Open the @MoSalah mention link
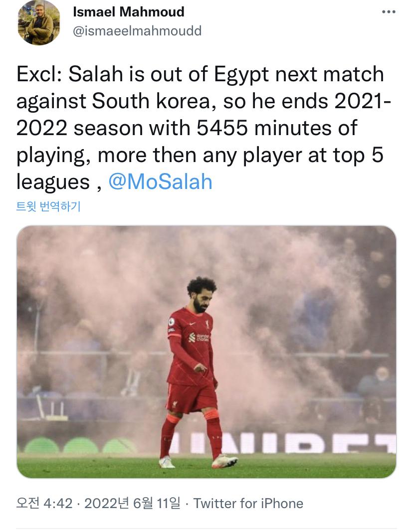The width and height of the screenshot is (413, 532). 160,181
